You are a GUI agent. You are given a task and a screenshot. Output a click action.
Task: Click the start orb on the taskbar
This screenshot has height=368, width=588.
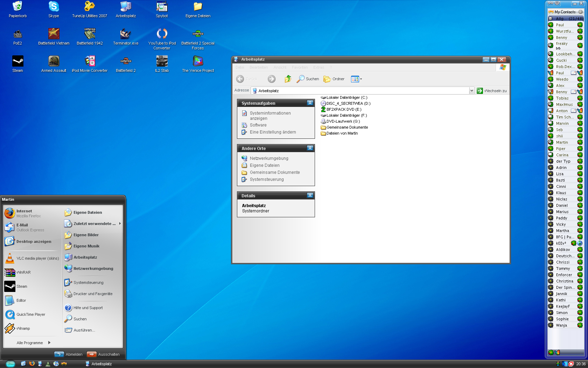(10, 364)
